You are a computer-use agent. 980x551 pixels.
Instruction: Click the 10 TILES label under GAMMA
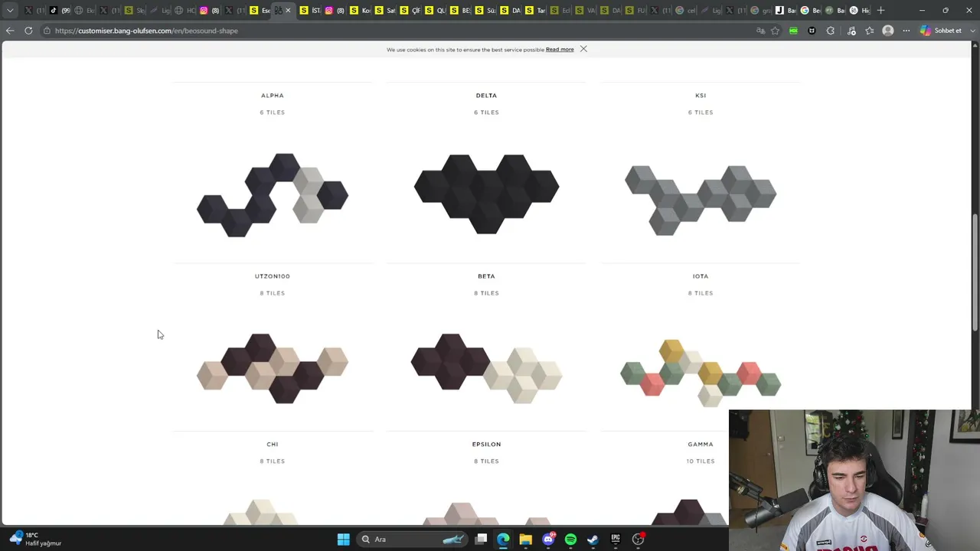(701, 461)
